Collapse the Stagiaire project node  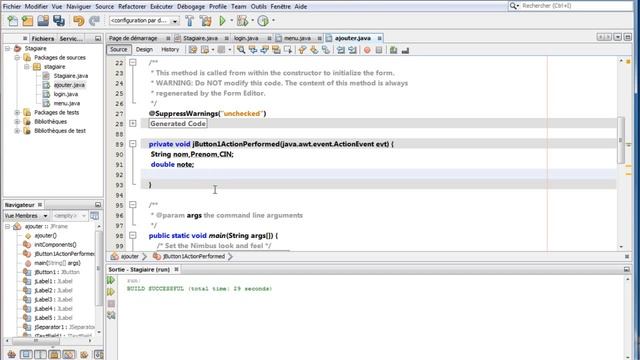[x=7, y=48]
